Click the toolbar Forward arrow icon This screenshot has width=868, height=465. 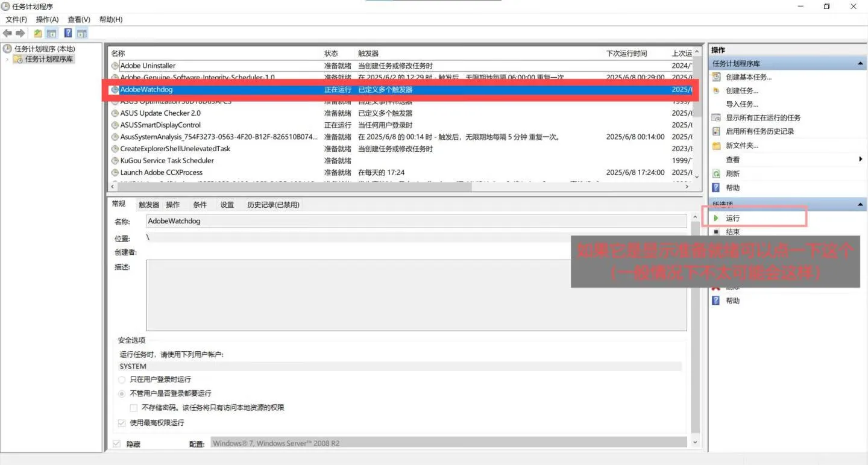pos(20,33)
